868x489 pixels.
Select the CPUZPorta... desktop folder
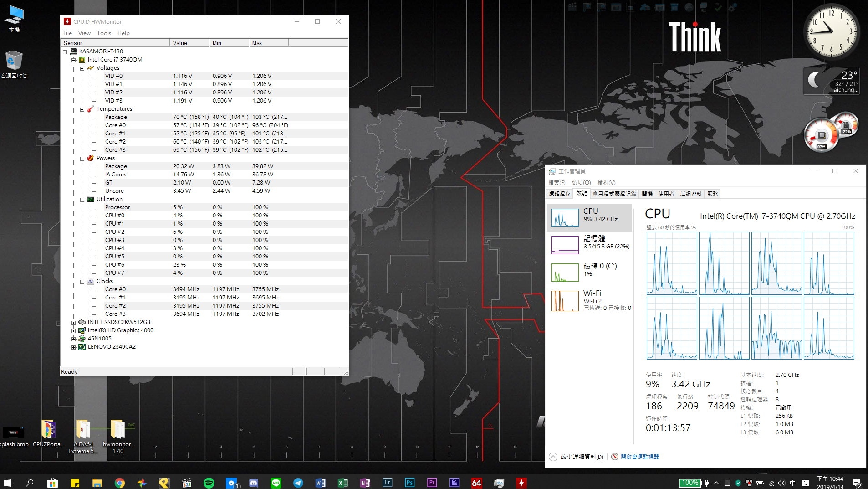click(48, 433)
